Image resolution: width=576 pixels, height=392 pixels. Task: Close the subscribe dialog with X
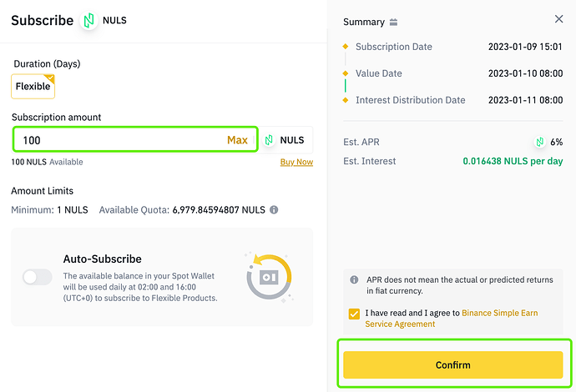pos(558,19)
